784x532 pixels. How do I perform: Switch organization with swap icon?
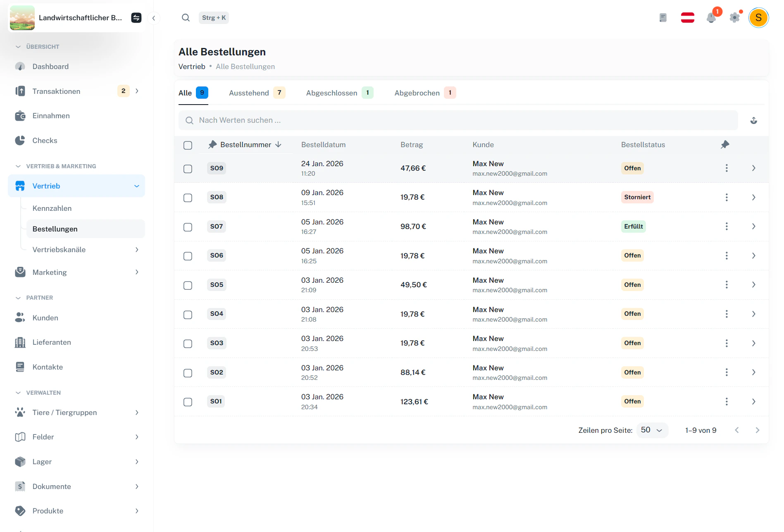pos(136,18)
